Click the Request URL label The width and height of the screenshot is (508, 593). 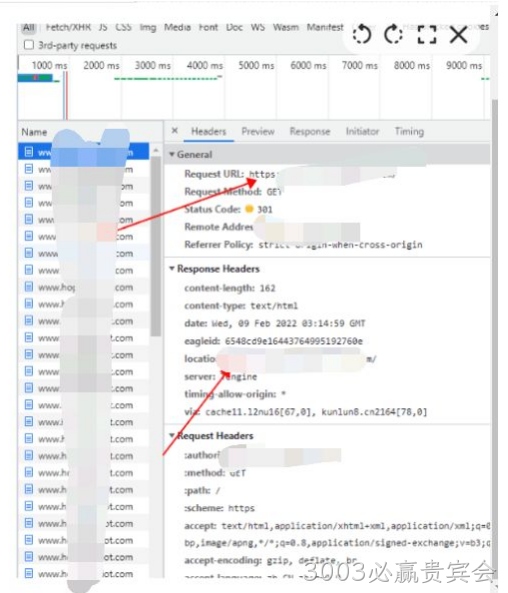coord(214,174)
